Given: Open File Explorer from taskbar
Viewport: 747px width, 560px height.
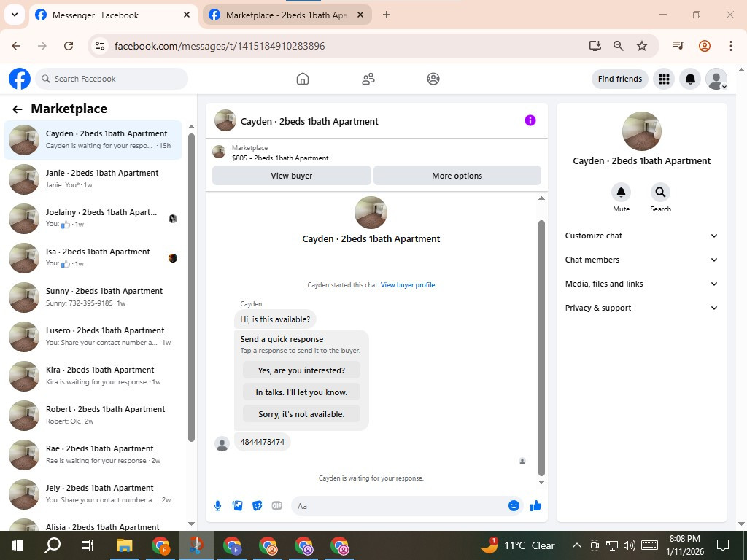Looking at the screenshot, I should (124, 545).
